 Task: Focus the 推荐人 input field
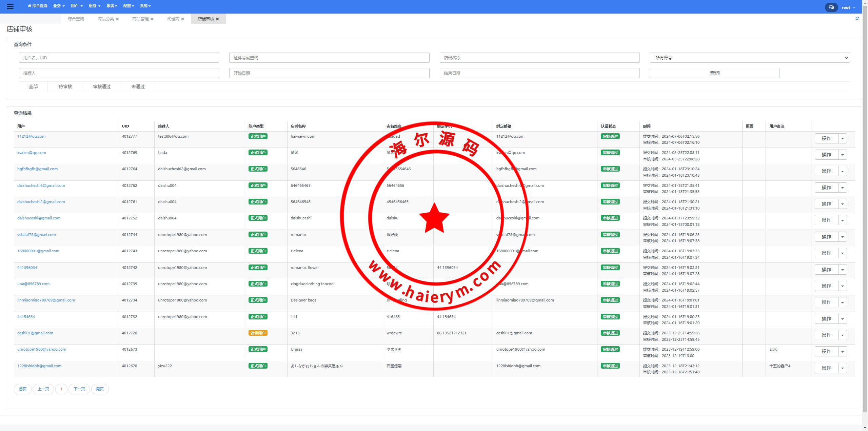[119, 73]
